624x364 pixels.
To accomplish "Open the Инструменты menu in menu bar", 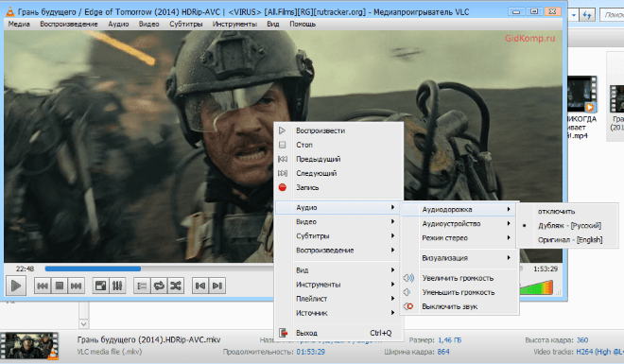I will pyautogui.click(x=234, y=24).
